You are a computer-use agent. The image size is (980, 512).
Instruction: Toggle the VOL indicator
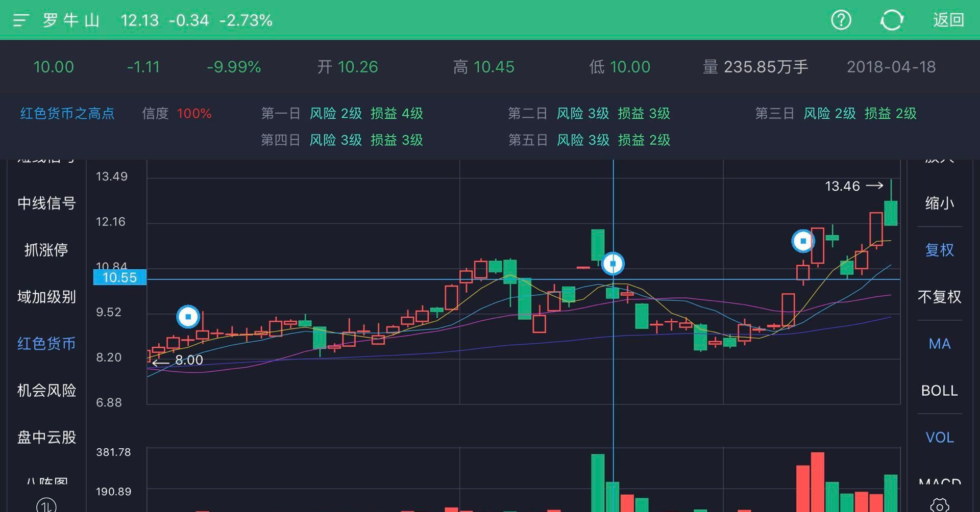[x=940, y=438]
